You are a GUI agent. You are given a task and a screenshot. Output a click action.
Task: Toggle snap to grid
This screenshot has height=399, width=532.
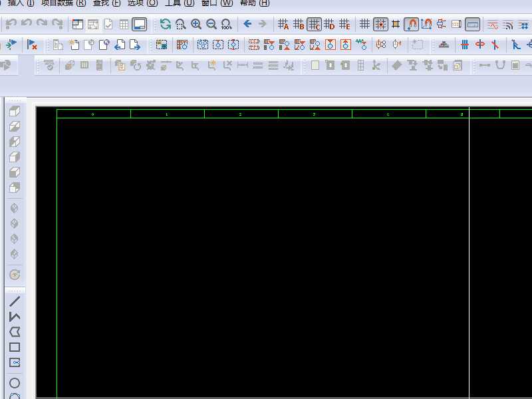(x=380, y=25)
